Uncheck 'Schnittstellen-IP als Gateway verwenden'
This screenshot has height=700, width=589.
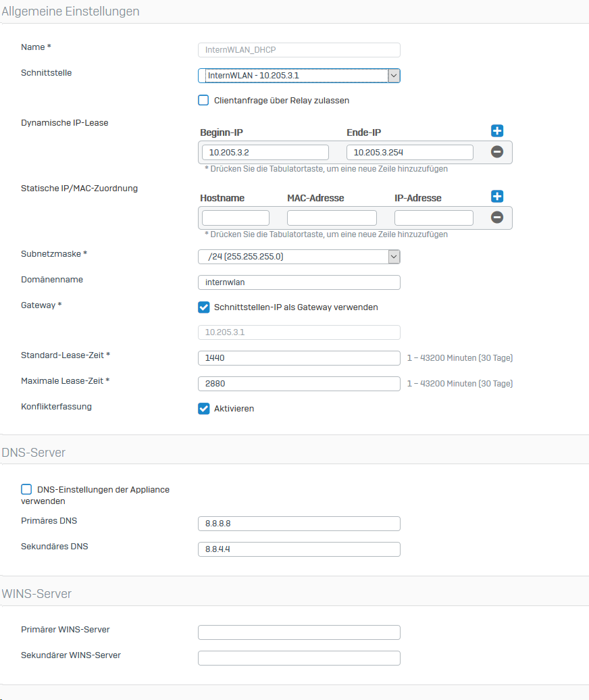click(203, 307)
